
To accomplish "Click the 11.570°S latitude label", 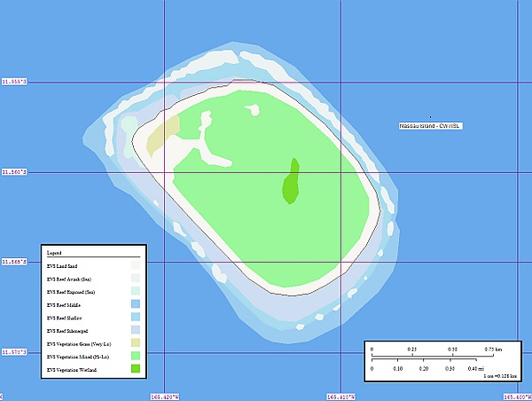I will (x=14, y=353).
